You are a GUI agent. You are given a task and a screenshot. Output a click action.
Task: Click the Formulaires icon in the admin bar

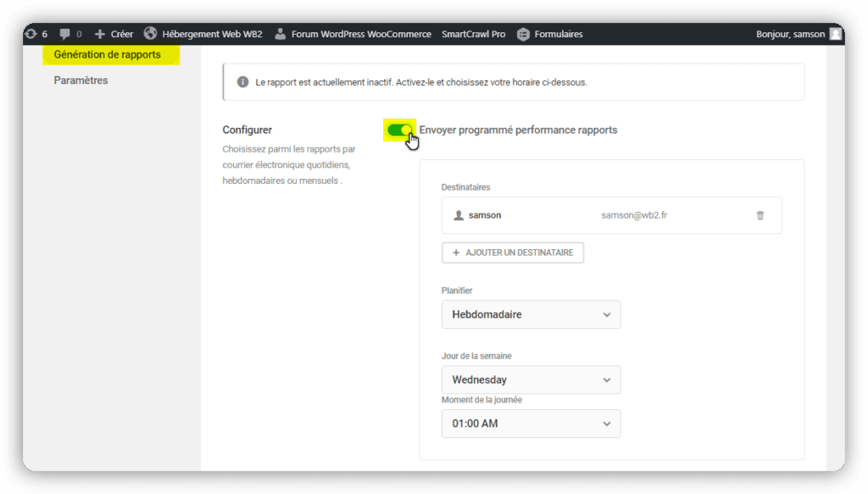pyautogui.click(x=523, y=34)
